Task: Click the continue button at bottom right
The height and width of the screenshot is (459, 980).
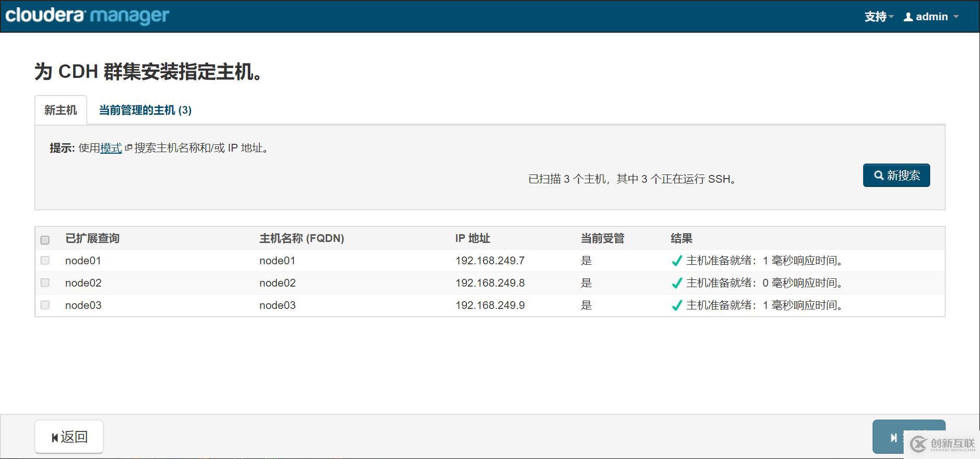Action: click(x=909, y=437)
